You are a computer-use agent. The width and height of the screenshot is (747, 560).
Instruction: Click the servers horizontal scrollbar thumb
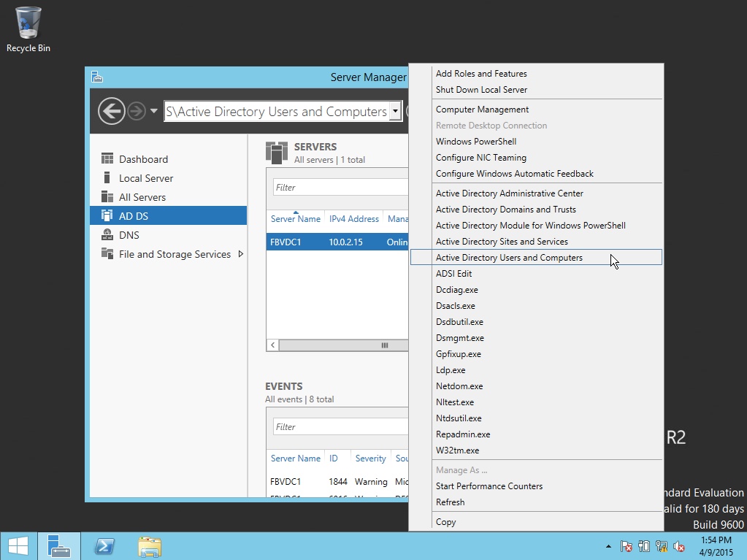pyautogui.click(x=344, y=345)
